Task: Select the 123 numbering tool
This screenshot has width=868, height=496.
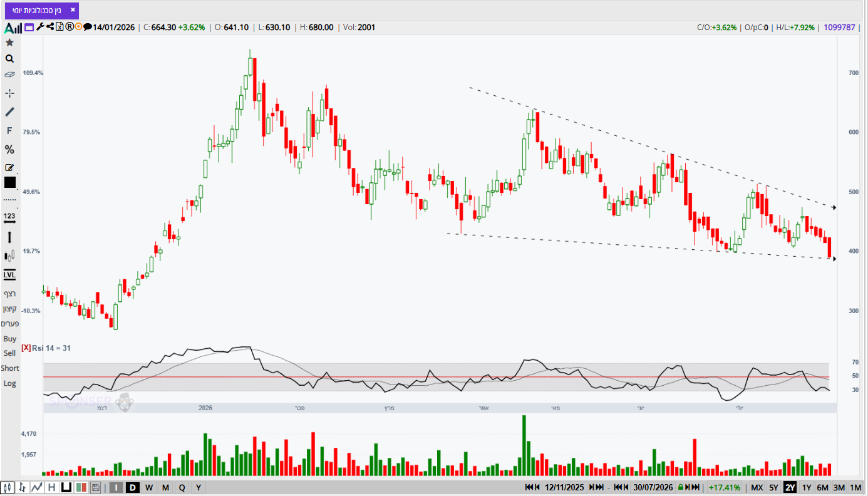Action: (x=9, y=217)
